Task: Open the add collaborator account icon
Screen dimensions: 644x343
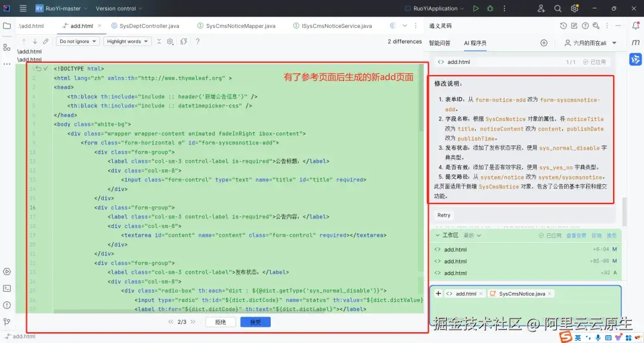Action: click(x=541, y=8)
